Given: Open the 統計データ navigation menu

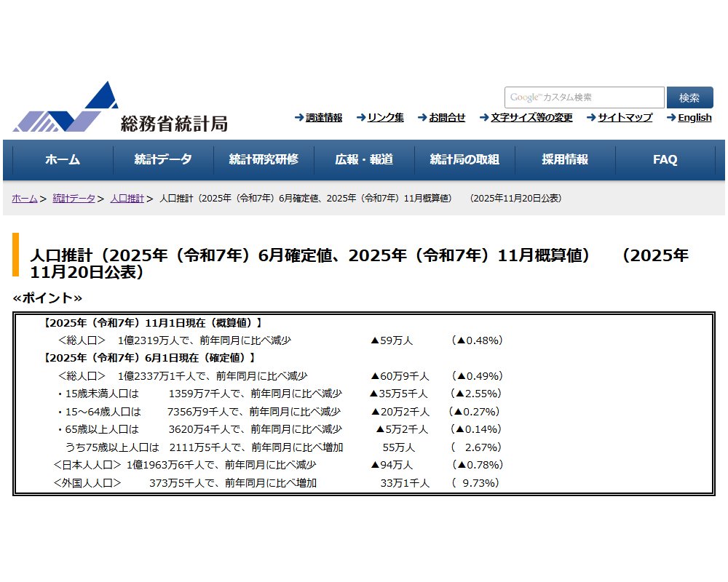Looking at the screenshot, I should pos(163,160).
